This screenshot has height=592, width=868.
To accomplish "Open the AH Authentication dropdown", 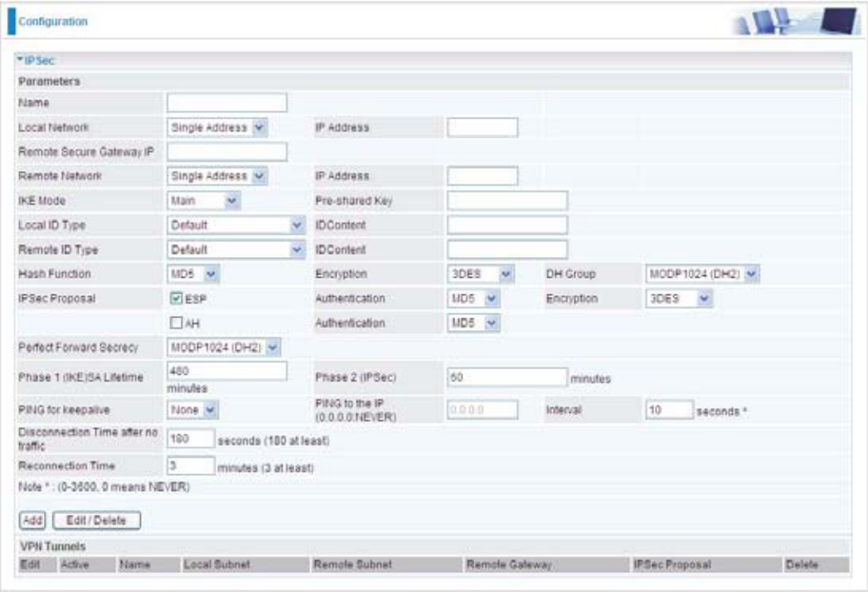I will (x=473, y=323).
